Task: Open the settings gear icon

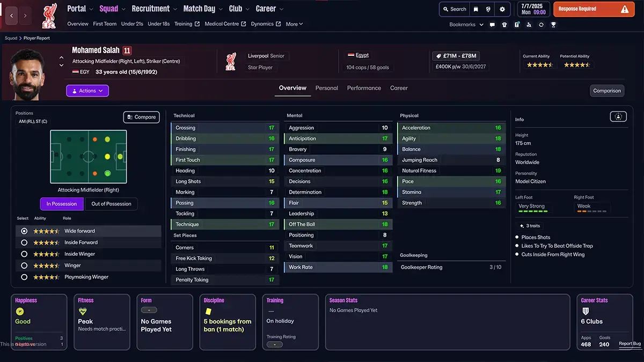Action: tap(502, 9)
